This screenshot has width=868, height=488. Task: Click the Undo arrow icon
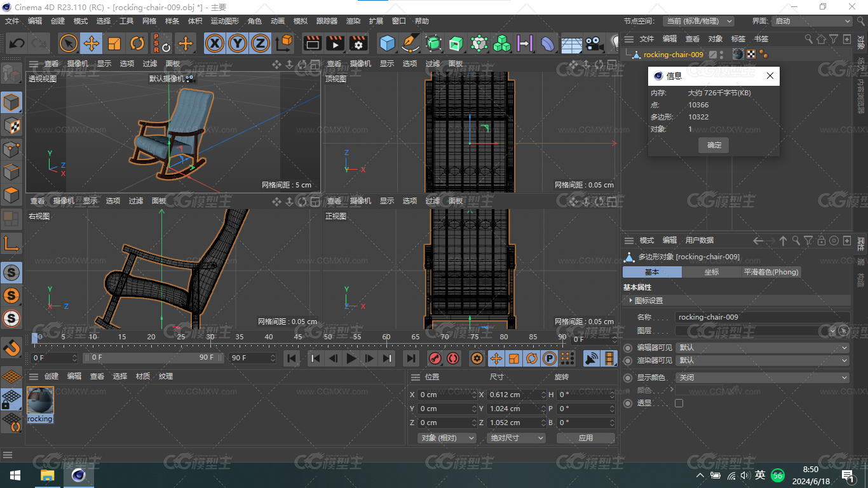(x=17, y=43)
